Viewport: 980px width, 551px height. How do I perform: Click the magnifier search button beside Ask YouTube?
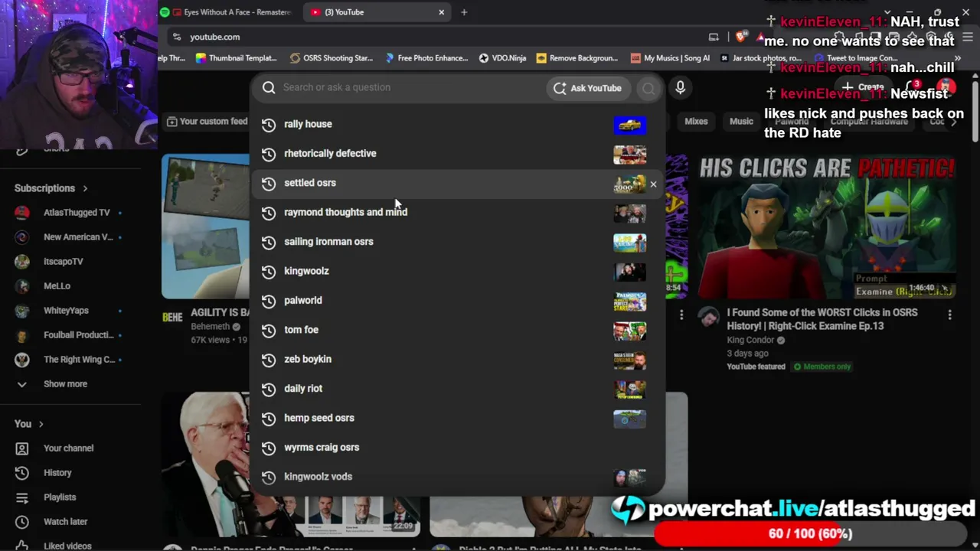[x=648, y=88]
